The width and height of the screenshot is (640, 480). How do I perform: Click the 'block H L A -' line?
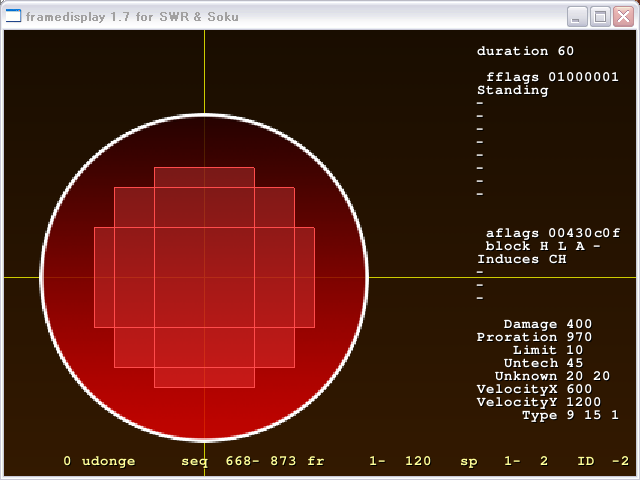[x=542, y=246]
